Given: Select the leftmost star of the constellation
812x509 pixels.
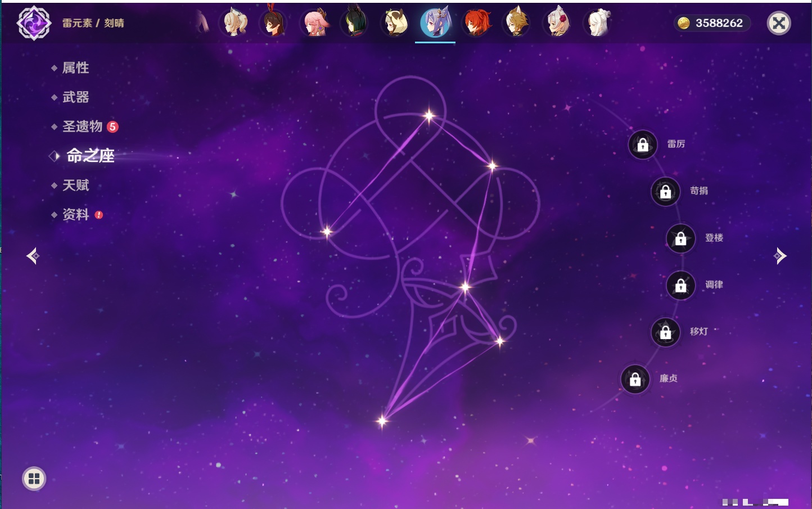Looking at the screenshot, I should 327,231.
